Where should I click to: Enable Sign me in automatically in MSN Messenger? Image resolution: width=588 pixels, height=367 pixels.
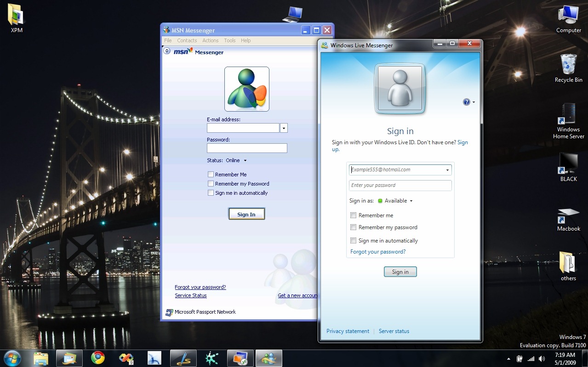211,193
